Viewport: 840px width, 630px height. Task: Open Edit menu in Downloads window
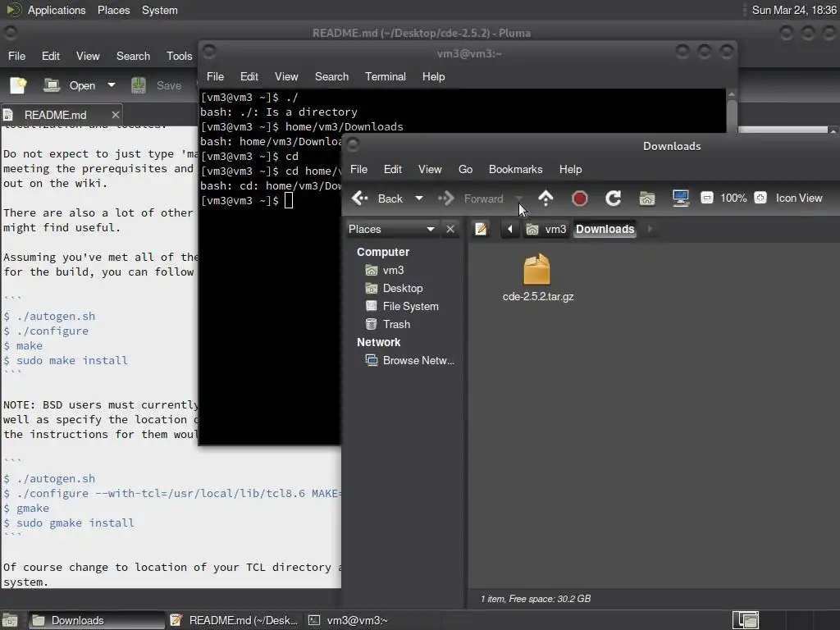(x=393, y=169)
